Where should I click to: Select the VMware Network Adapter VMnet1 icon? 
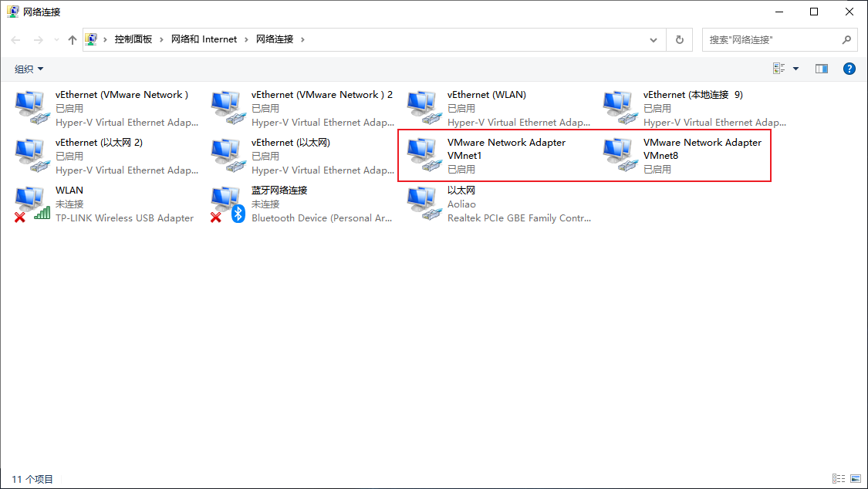tap(423, 155)
